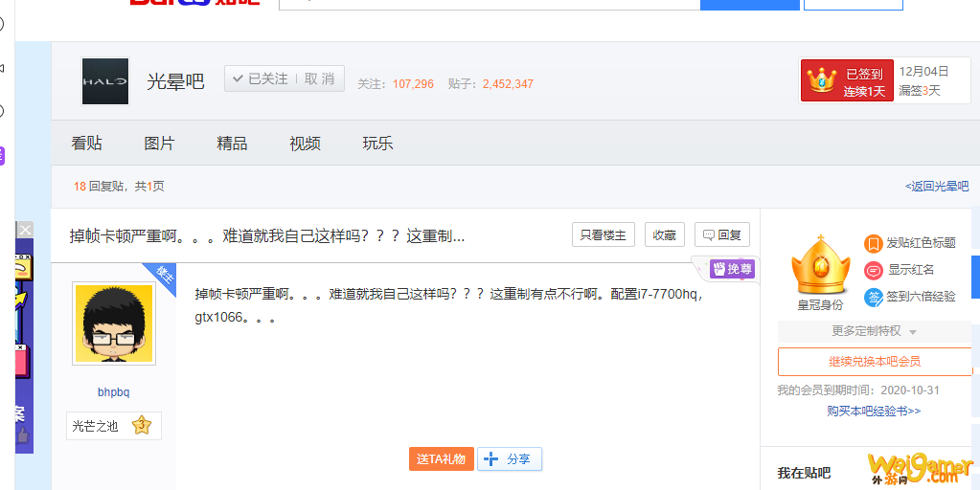This screenshot has width=980, height=490.
Task: Click the 回复 reply button
Action: click(x=722, y=234)
